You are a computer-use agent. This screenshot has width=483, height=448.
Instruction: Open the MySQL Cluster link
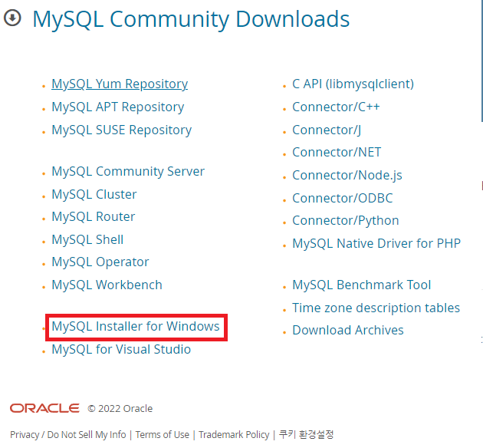(94, 194)
